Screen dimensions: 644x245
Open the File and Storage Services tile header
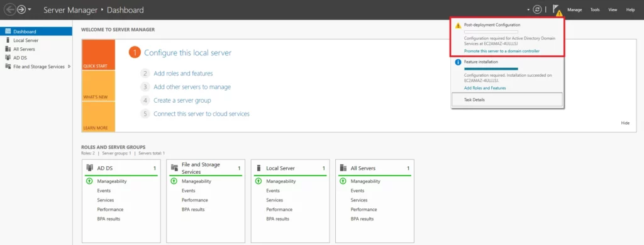click(x=206, y=168)
